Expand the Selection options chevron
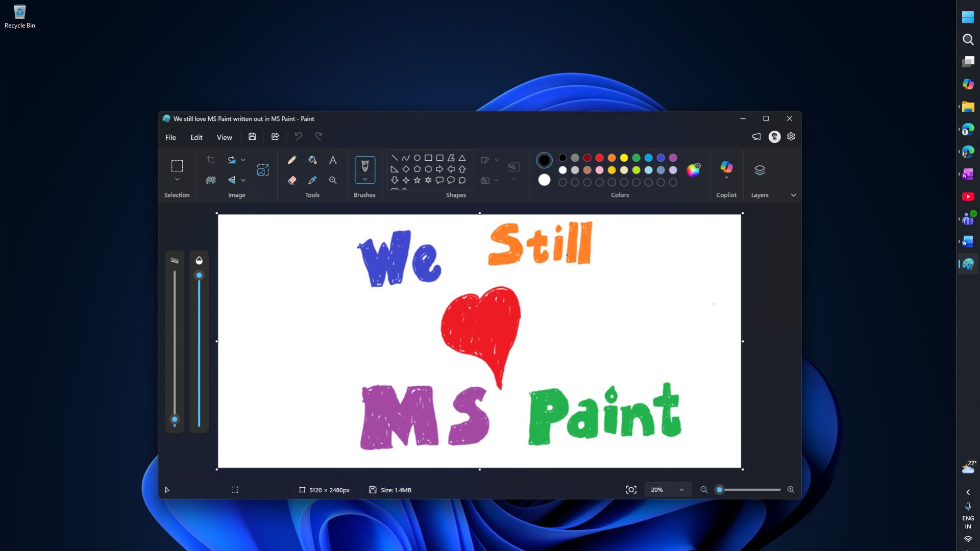 click(x=177, y=180)
